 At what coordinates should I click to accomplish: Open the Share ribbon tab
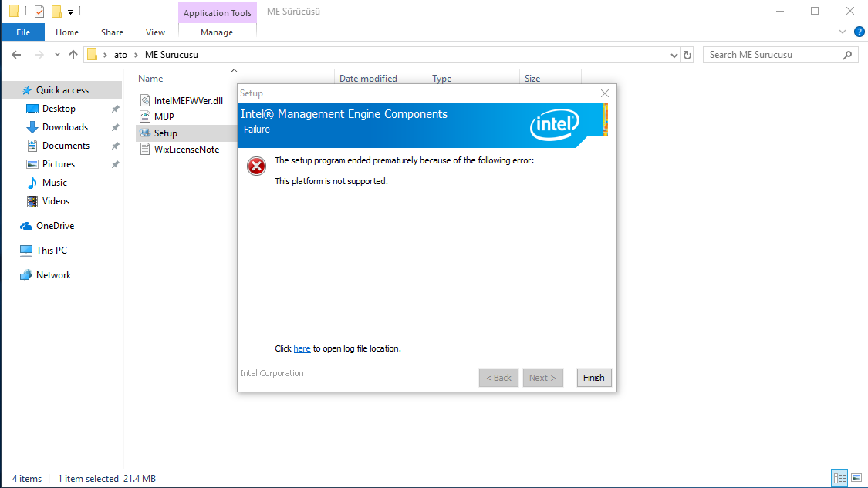coord(112,32)
